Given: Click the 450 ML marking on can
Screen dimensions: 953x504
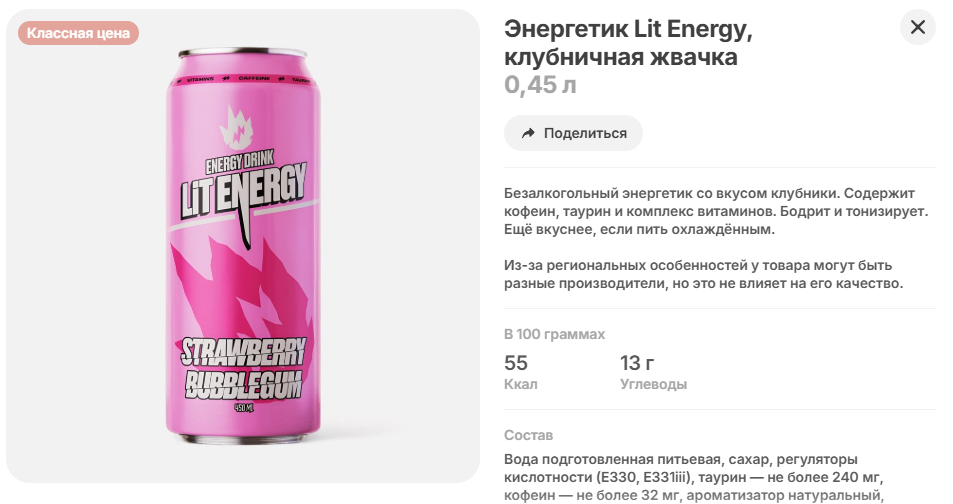Looking at the screenshot, I should [244, 408].
